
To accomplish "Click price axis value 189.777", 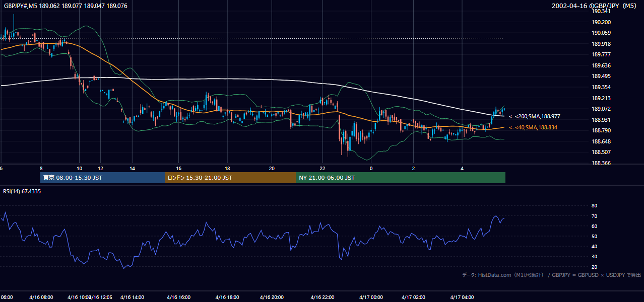I will coord(601,54).
